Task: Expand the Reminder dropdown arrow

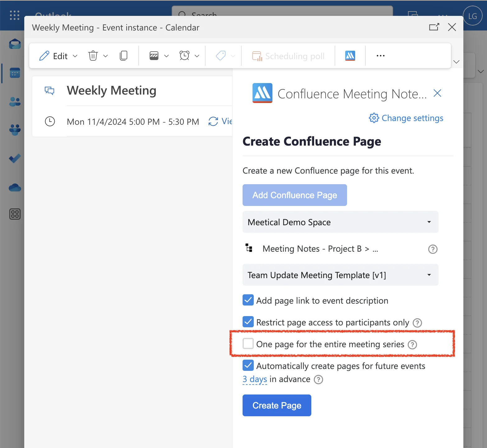Action: [x=197, y=56]
